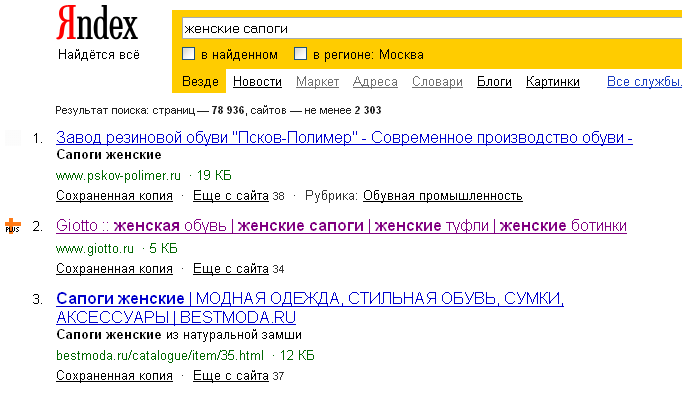Click 'Еще с сайта' 34 link
The image size is (682, 393).
[x=231, y=269]
